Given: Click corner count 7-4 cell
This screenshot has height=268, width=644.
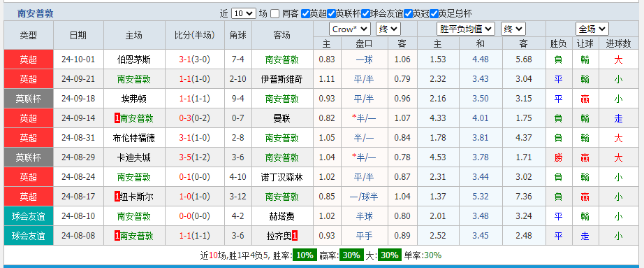Looking at the screenshot, I should pyautogui.click(x=238, y=59).
